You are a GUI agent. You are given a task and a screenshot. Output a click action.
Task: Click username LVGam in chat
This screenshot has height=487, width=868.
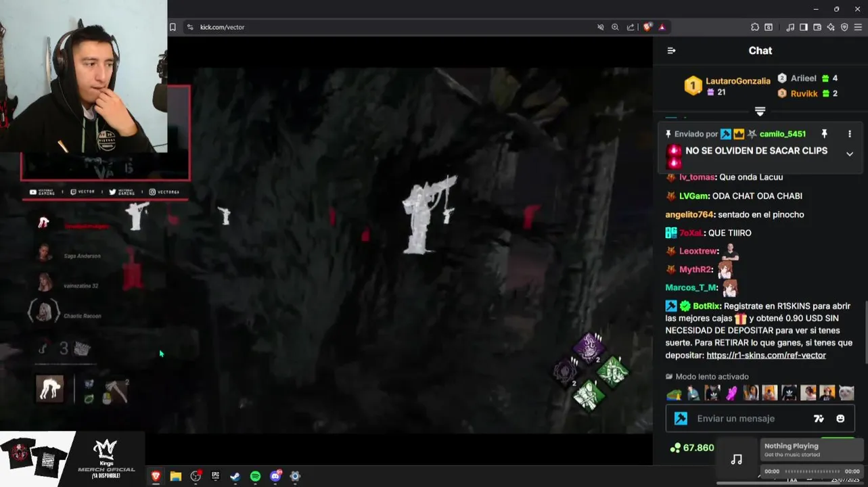tap(693, 196)
